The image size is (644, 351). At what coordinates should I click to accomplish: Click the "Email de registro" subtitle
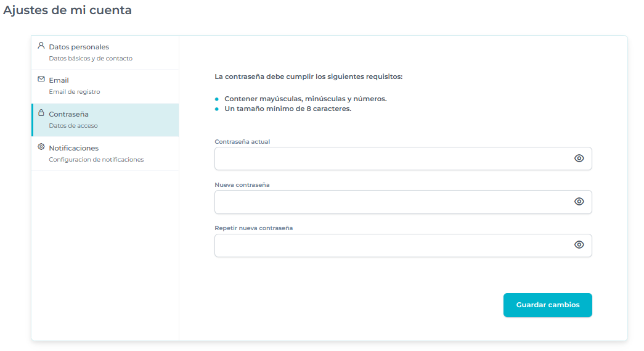pyautogui.click(x=74, y=92)
